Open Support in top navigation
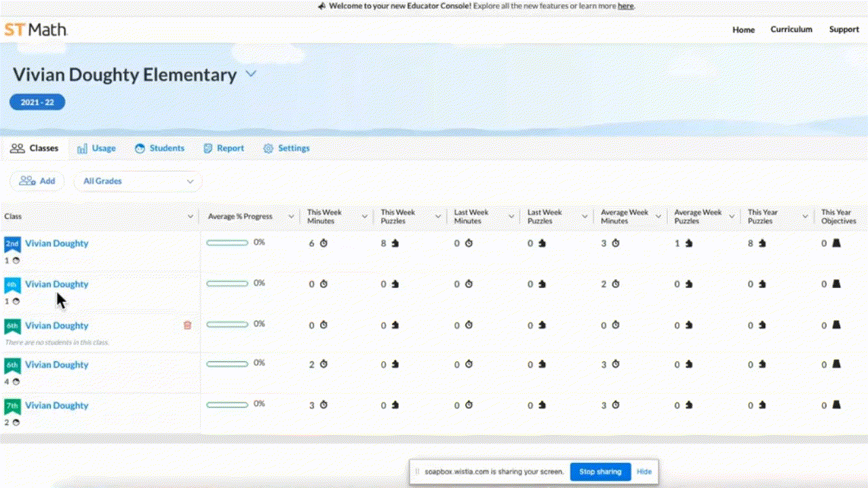The height and width of the screenshot is (488, 868). click(x=844, y=30)
